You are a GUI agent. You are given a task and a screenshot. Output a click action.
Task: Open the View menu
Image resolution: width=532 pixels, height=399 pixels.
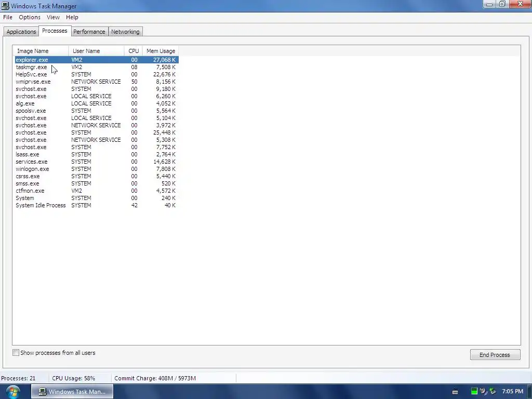[x=53, y=17]
